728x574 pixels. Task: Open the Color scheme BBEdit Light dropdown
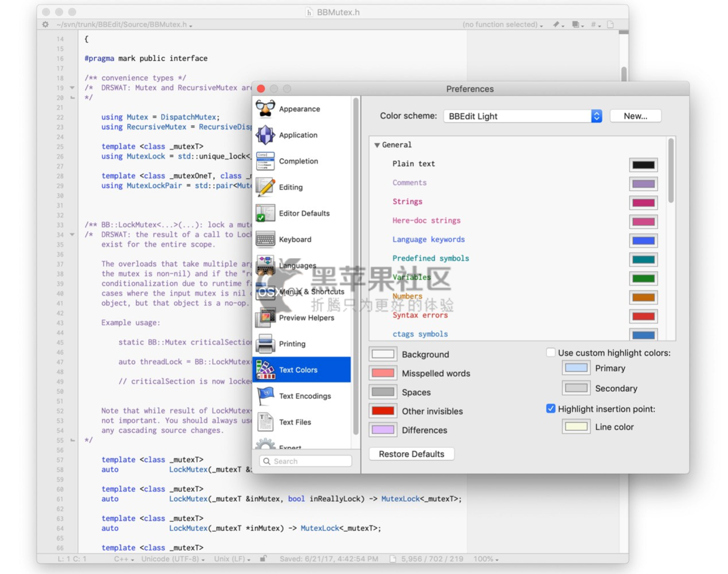point(523,116)
